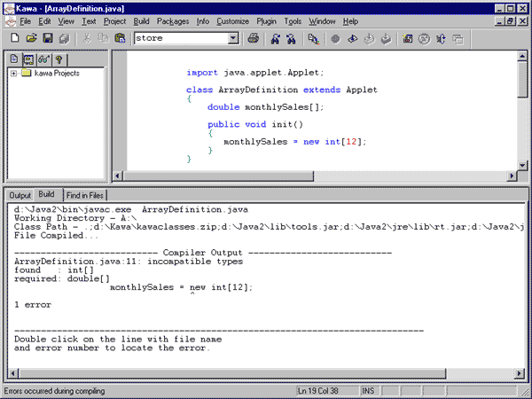Image resolution: width=532 pixels, height=399 pixels.
Task: Select the kawa Projects folder
Action: [57, 74]
